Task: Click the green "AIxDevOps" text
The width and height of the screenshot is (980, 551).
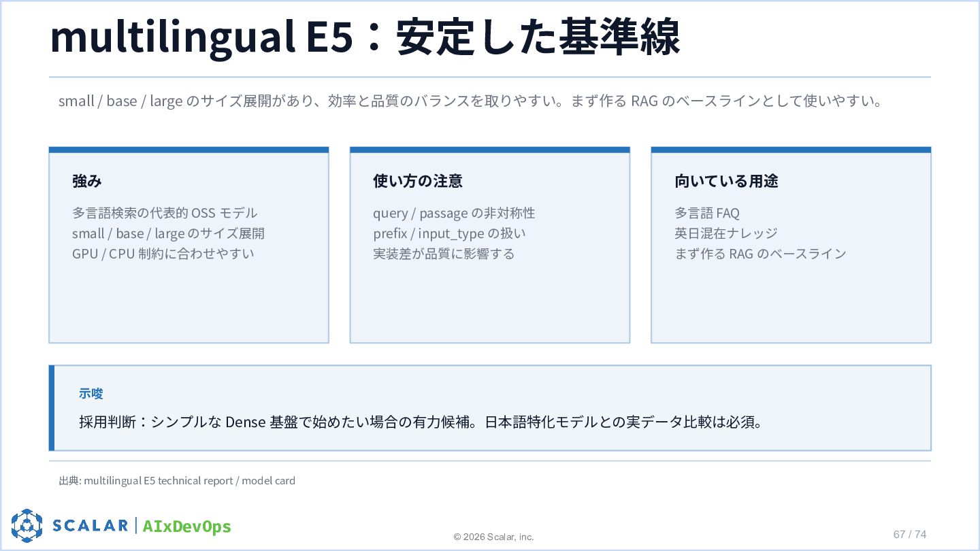Action: coord(187,526)
